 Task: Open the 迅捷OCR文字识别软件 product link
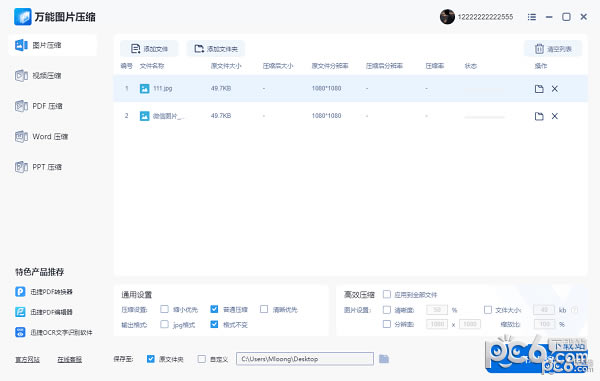click(x=62, y=332)
